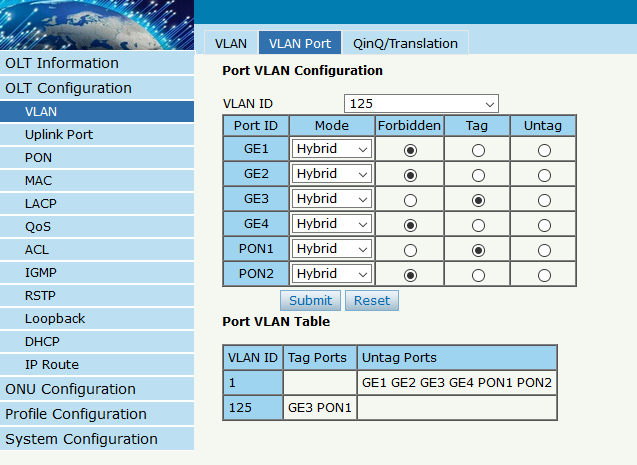
Task: Open IP Route sidebar item
Action: click(x=97, y=365)
